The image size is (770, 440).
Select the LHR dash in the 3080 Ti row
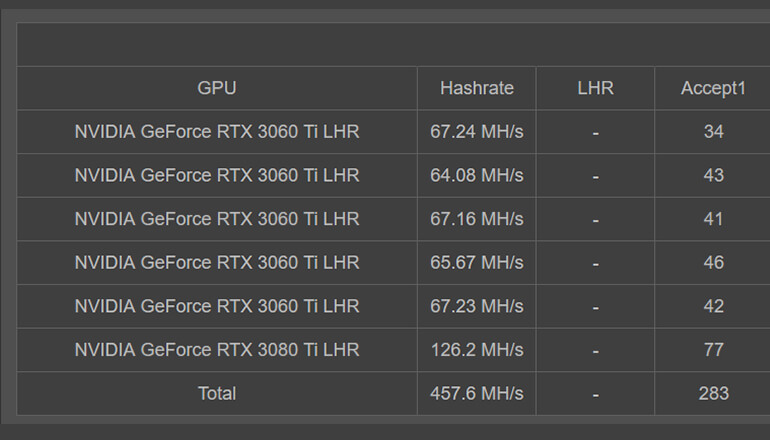coord(596,352)
